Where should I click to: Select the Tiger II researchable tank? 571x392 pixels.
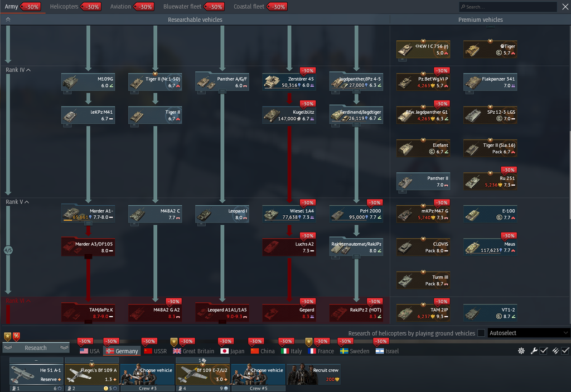coord(155,115)
